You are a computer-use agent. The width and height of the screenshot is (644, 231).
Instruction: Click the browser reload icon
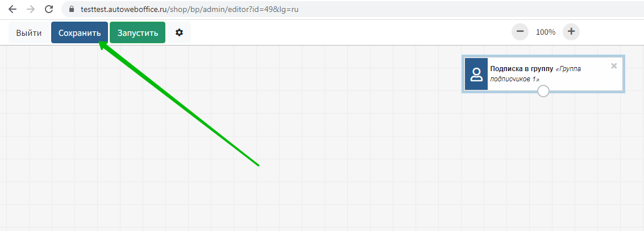pyautogui.click(x=49, y=9)
